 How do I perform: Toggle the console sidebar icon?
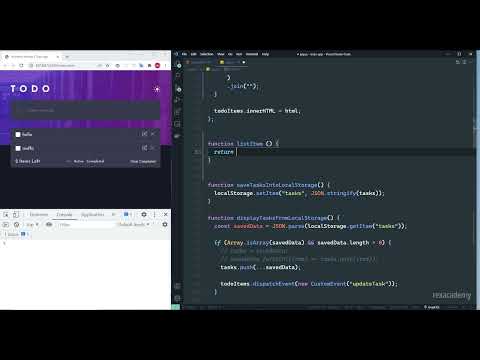[x=6, y=225]
